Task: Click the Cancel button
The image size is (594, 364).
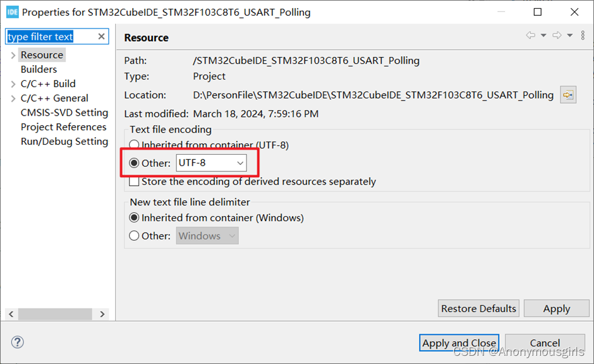Action: (x=545, y=343)
